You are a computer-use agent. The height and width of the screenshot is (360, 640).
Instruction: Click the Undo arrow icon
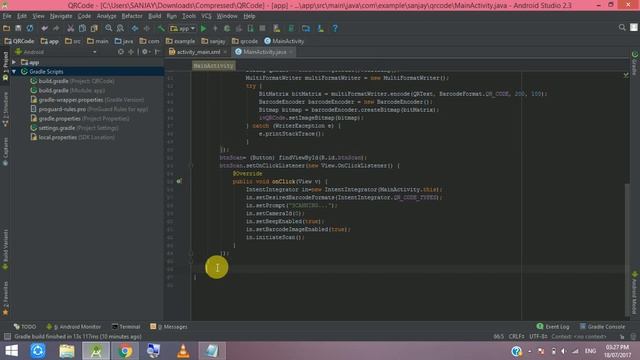44,28
